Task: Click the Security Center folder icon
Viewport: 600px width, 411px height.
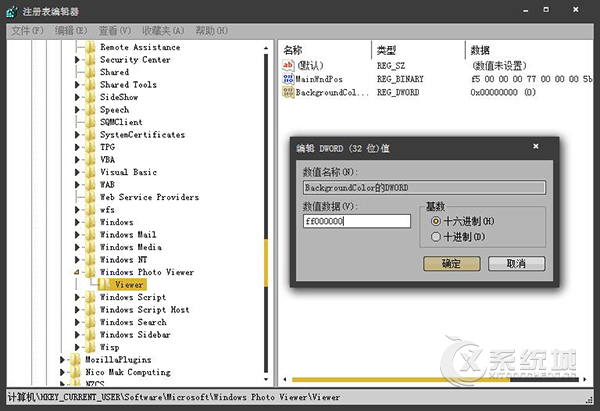Action: coord(90,60)
